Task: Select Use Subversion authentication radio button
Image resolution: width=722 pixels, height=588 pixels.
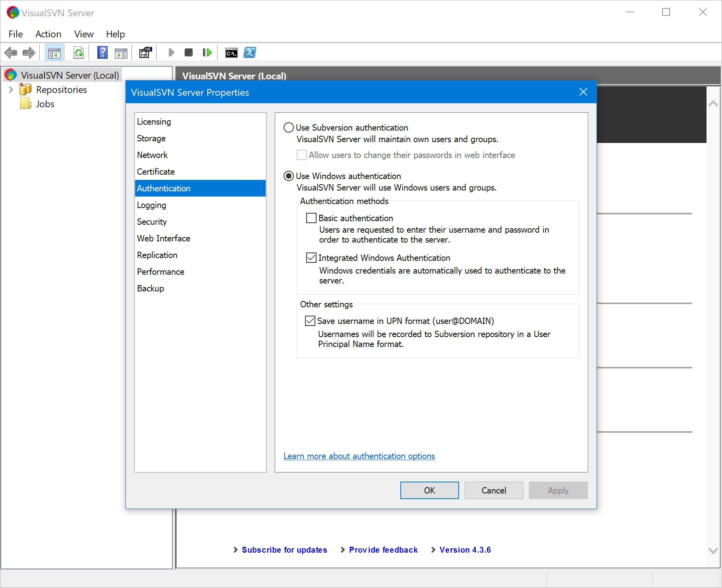Action: [x=289, y=127]
